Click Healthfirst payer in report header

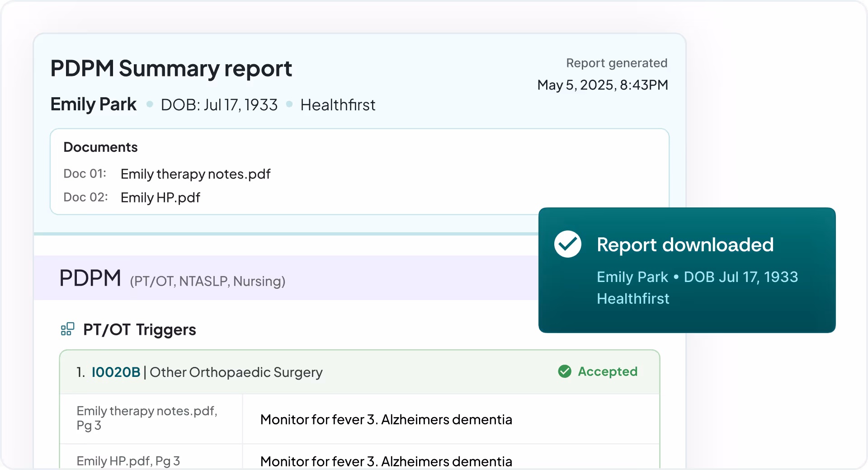coord(338,105)
